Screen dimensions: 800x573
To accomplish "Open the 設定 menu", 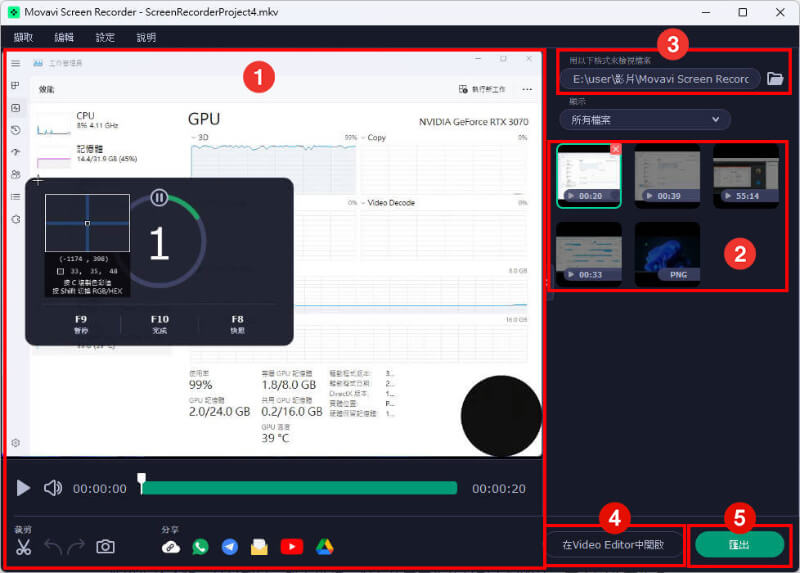I will (x=105, y=37).
